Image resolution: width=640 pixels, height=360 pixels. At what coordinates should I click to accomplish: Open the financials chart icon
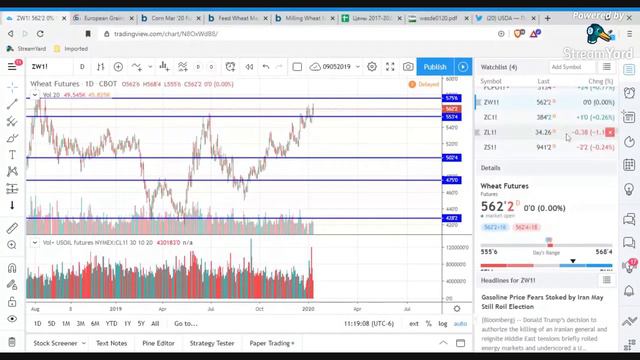coord(164,67)
